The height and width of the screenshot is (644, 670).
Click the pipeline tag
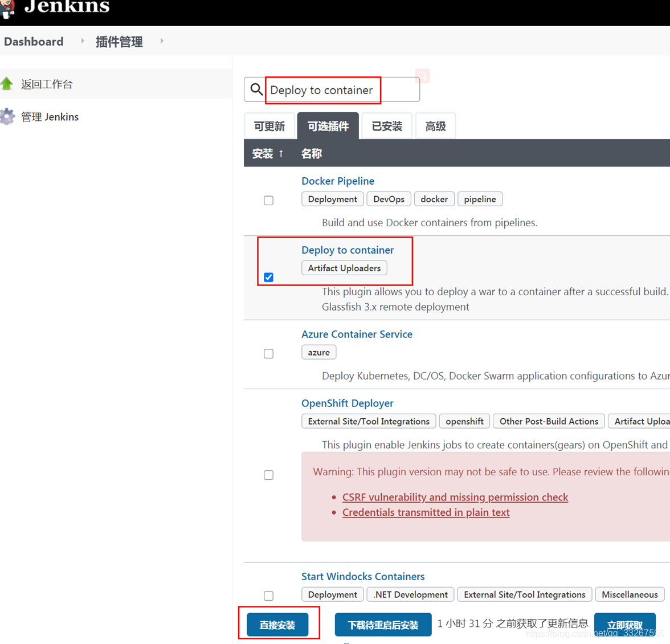coord(480,199)
